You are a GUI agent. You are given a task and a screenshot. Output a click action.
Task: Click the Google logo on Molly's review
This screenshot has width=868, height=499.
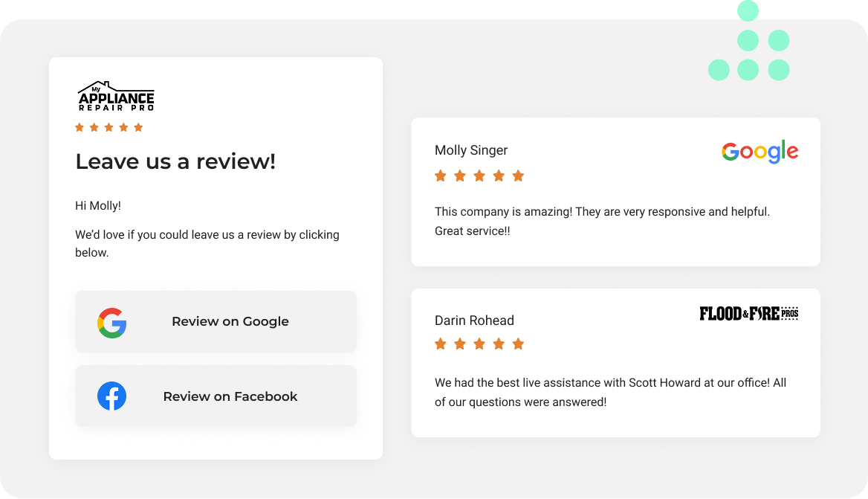[x=759, y=152]
